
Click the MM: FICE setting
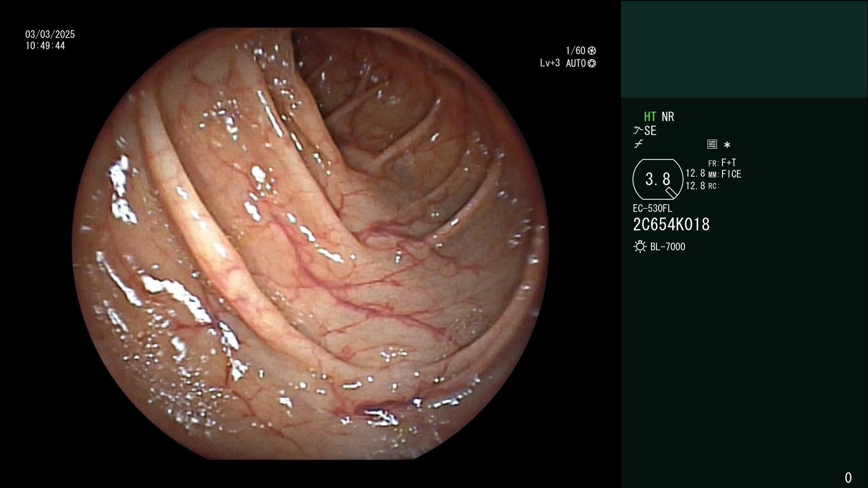pyautogui.click(x=725, y=174)
